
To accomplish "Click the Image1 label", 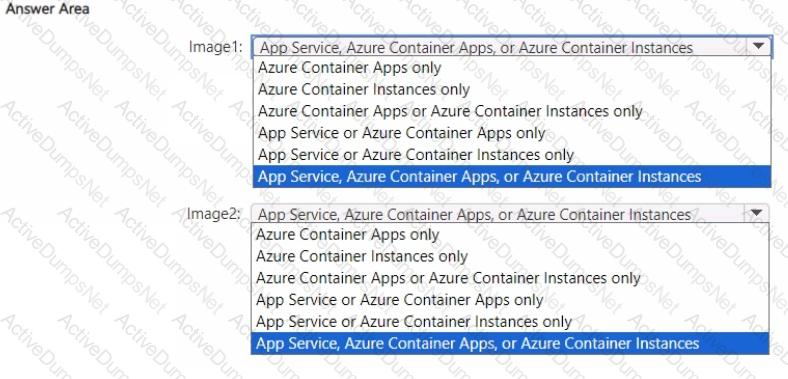I will coord(216,47).
